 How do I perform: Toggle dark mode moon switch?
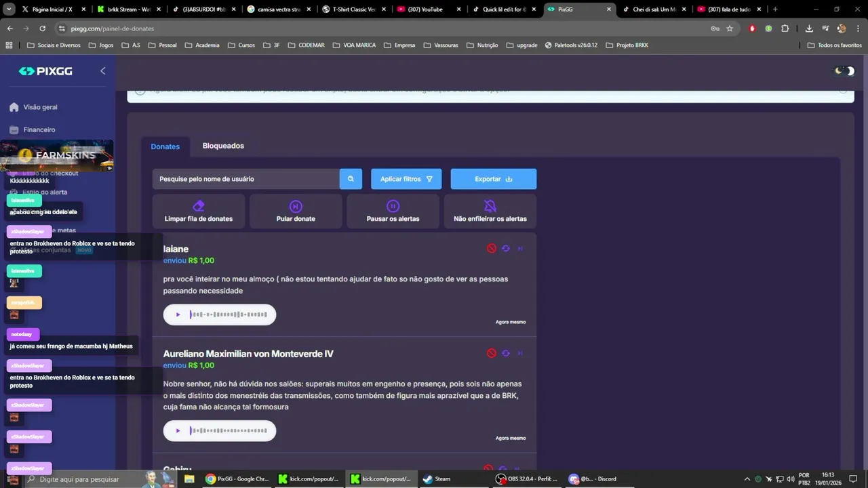844,70
